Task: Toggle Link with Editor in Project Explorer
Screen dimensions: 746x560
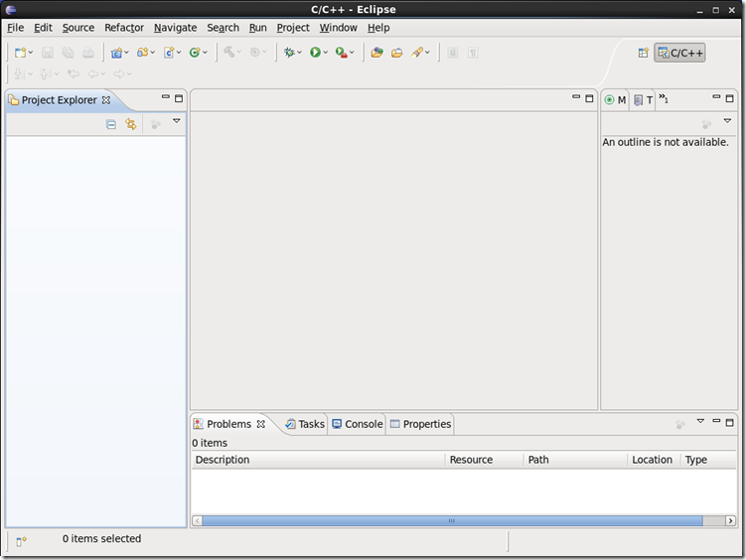Action: (x=131, y=124)
